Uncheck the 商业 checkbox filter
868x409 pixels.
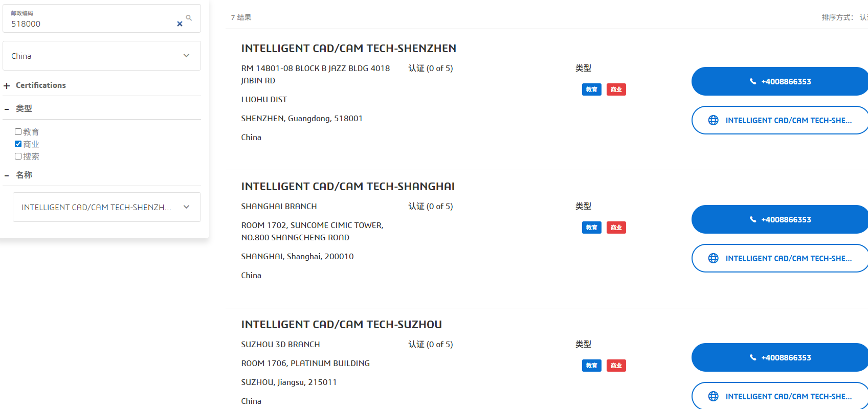pos(18,144)
